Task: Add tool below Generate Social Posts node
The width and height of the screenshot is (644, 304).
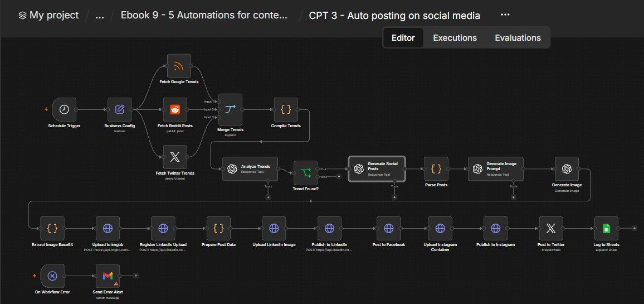Action: point(394,197)
